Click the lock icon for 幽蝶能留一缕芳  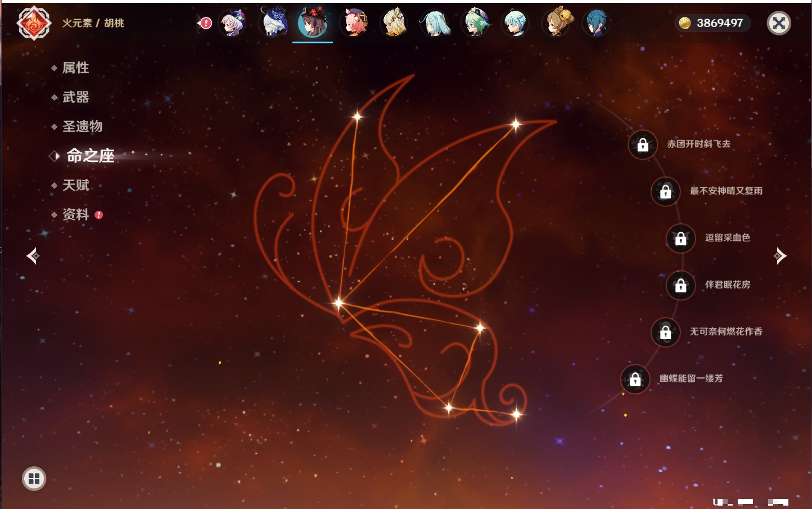coord(635,380)
